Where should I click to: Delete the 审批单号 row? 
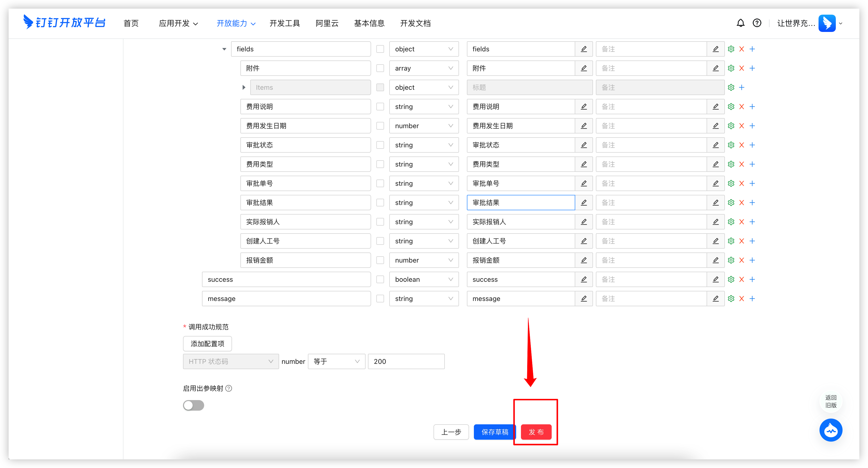pyautogui.click(x=741, y=184)
